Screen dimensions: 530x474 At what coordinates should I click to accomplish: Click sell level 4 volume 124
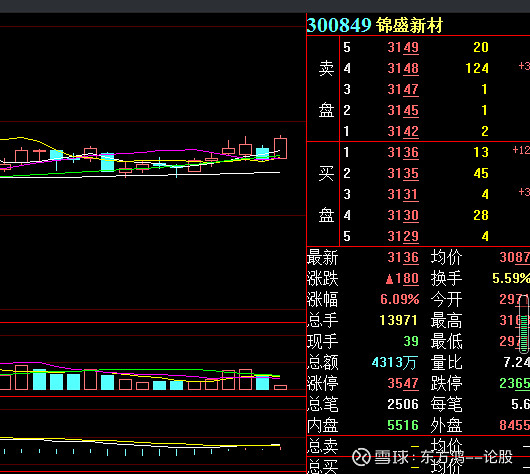[477, 69]
